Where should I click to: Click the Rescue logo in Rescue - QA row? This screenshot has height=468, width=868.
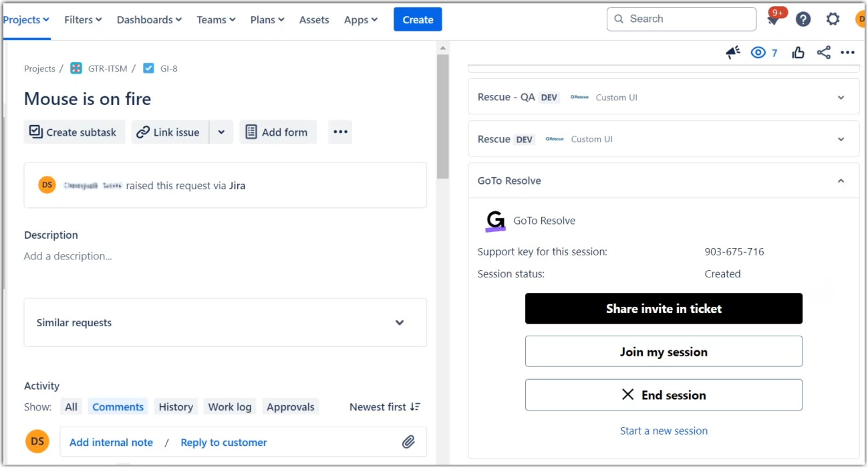[579, 98]
